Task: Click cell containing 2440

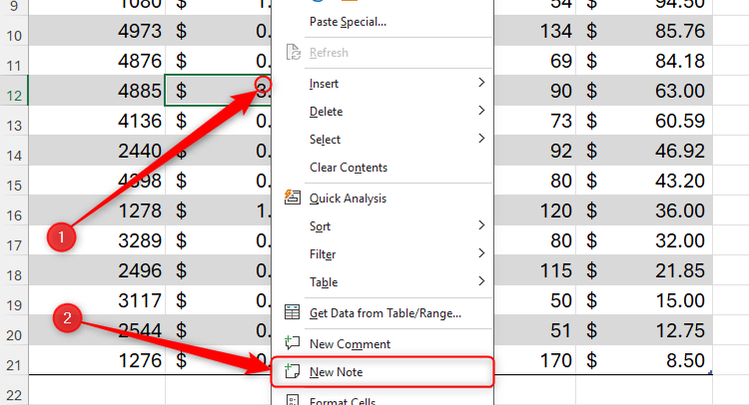Action: (97, 150)
